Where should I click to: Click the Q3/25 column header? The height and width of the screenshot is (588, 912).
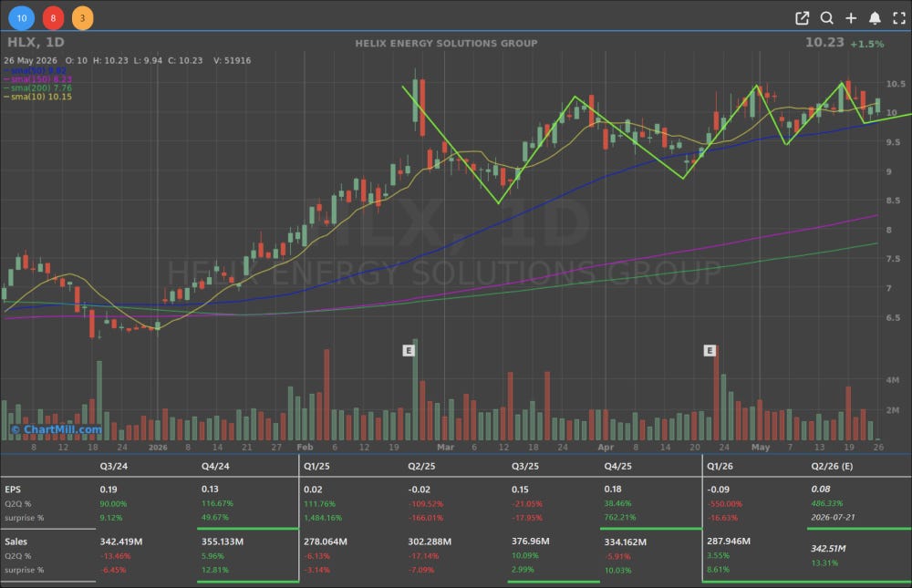tap(524, 466)
